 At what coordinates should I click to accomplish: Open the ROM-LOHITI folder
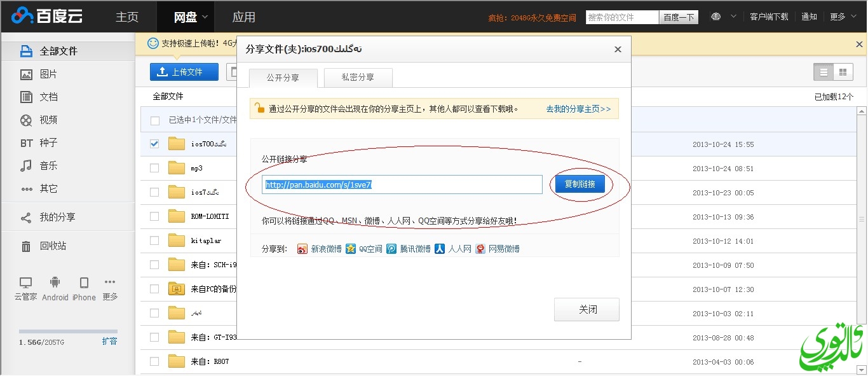point(210,217)
